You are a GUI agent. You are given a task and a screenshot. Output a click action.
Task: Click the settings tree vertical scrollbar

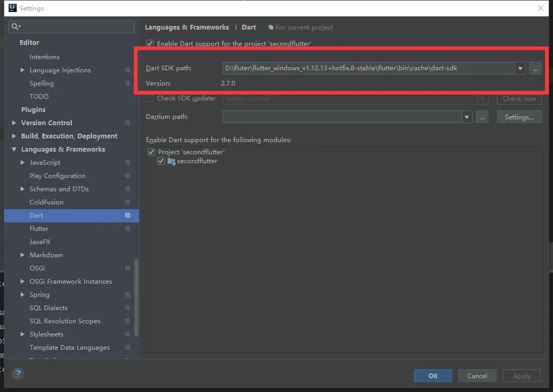(136, 298)
